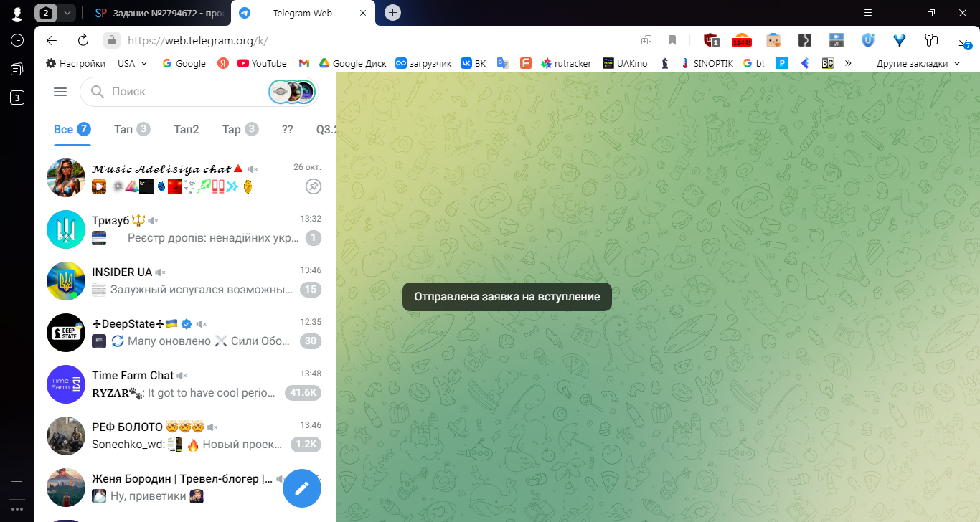Open the Google Диск bookmark
Screen dimensions: 980x522
[x=352, y=63]
